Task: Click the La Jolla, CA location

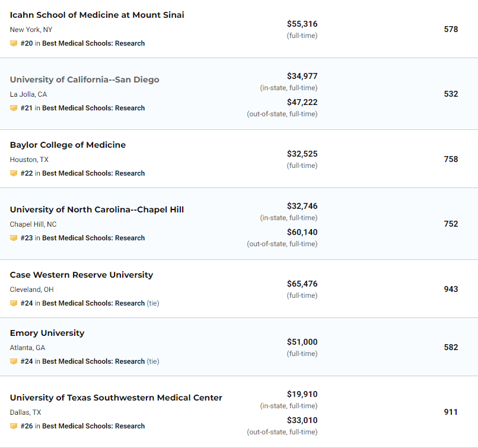Action: 28,94
